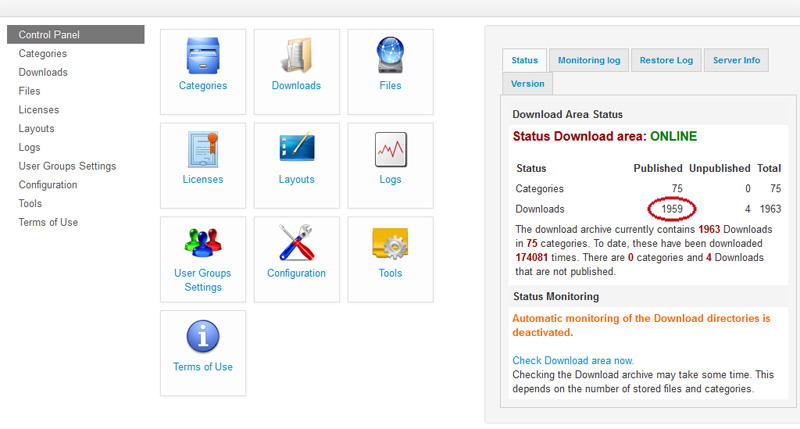800x429 pixels.
Task: Open the Terms of Use info icon
Action: click(203, 337)
